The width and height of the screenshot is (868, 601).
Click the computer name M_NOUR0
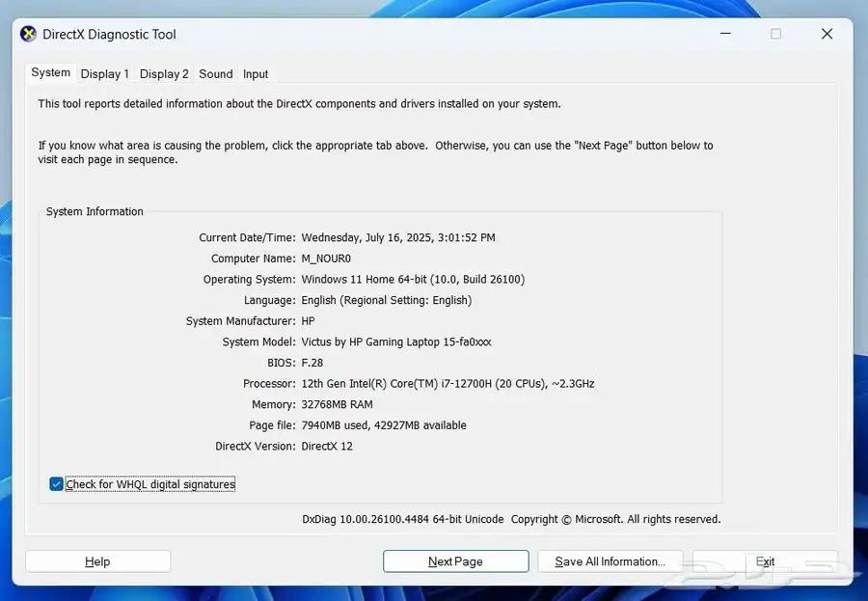point(326,259)
